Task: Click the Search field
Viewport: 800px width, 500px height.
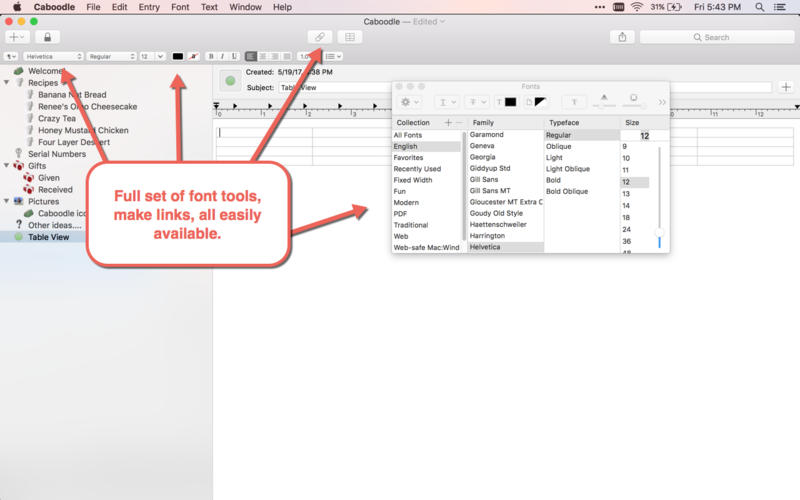Action: pos(717,37)
